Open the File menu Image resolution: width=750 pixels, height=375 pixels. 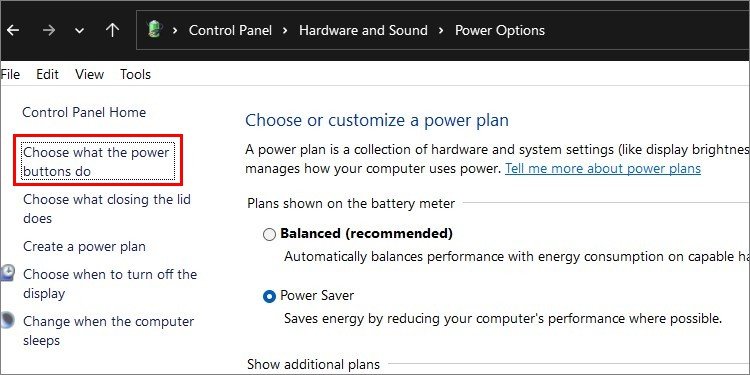pyautogui.click(x=10, y=75)
